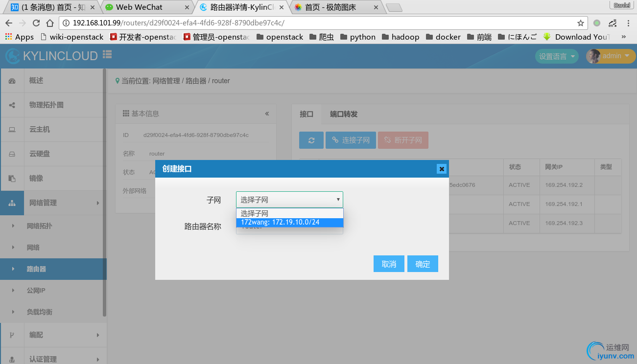Click the Apps grid icon in bookmarks bar
Image resolution: width=637 pixels, height=364 pixels.
(8, 37)
